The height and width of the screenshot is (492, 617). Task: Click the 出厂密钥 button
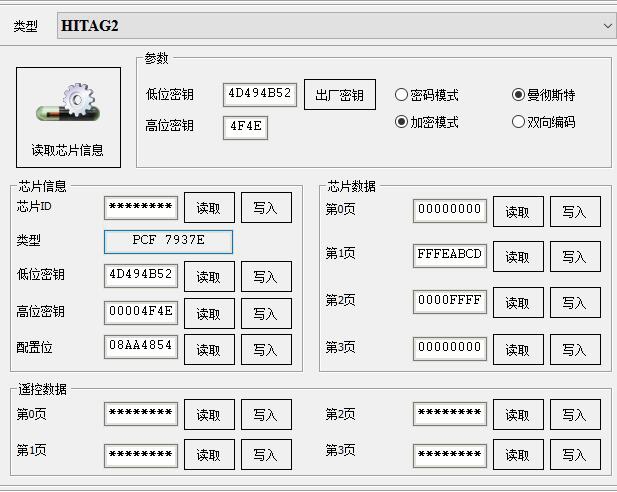click(339, 96)
